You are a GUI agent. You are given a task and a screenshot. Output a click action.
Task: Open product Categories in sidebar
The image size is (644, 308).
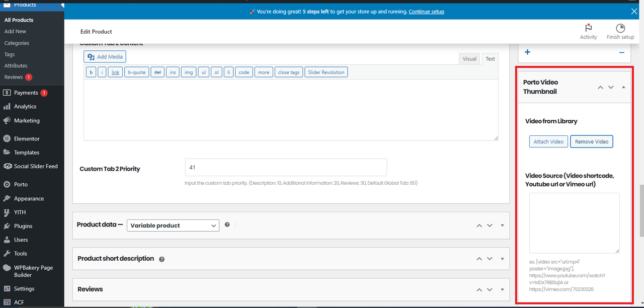(x=17, y=43)
